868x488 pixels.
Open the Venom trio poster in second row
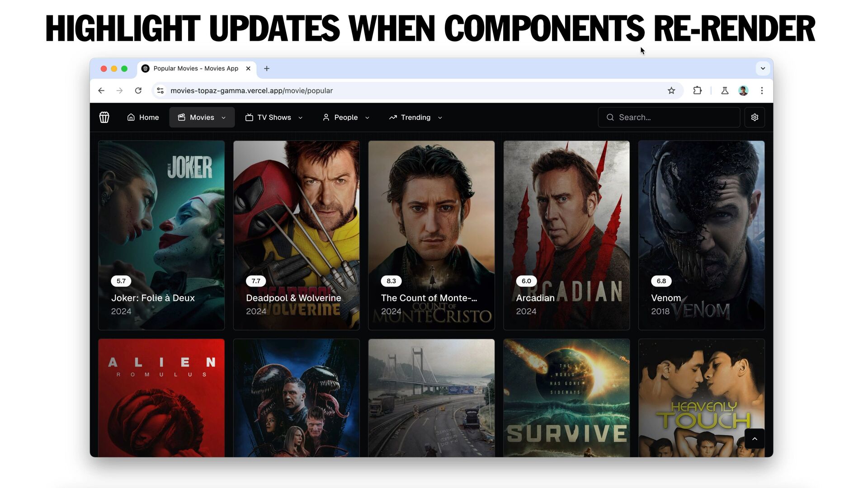click(x=296, y=398)
